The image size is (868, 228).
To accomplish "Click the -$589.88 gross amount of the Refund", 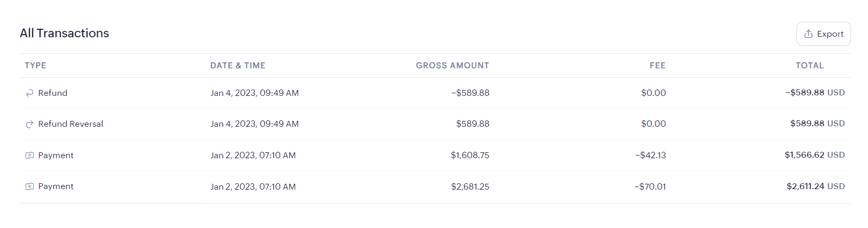I will click(x=470, y=93).
